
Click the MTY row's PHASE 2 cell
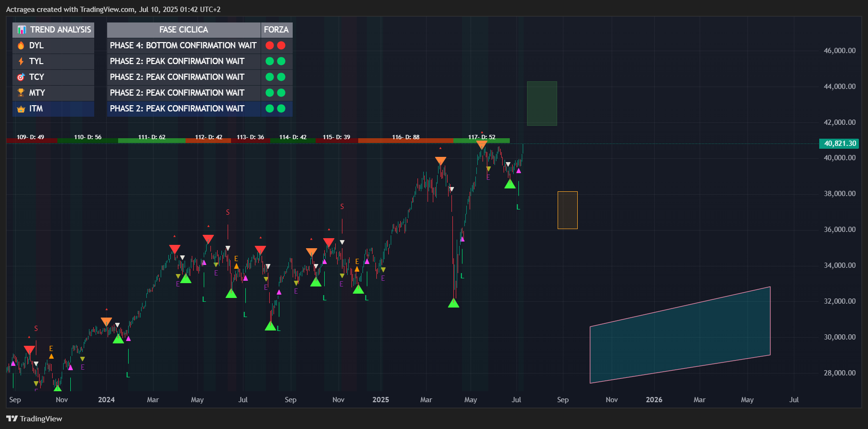tap(184, 93)
